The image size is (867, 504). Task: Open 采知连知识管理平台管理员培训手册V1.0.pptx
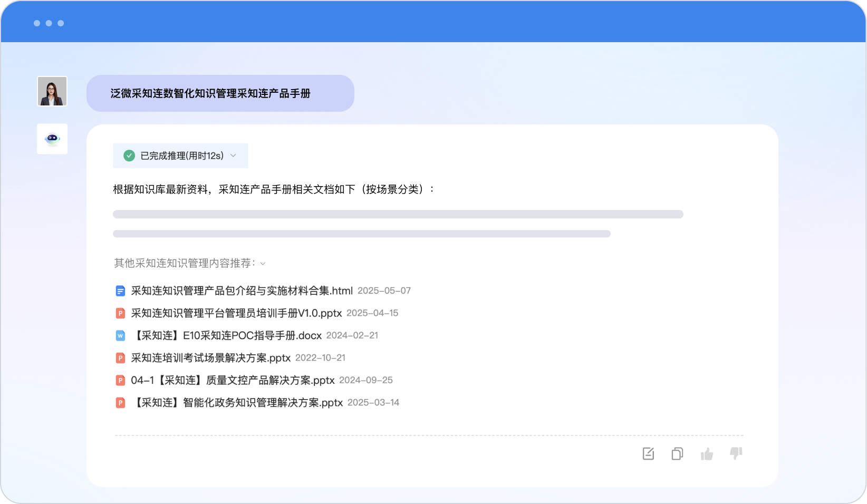pyautogui.click(x=236, y=313)
